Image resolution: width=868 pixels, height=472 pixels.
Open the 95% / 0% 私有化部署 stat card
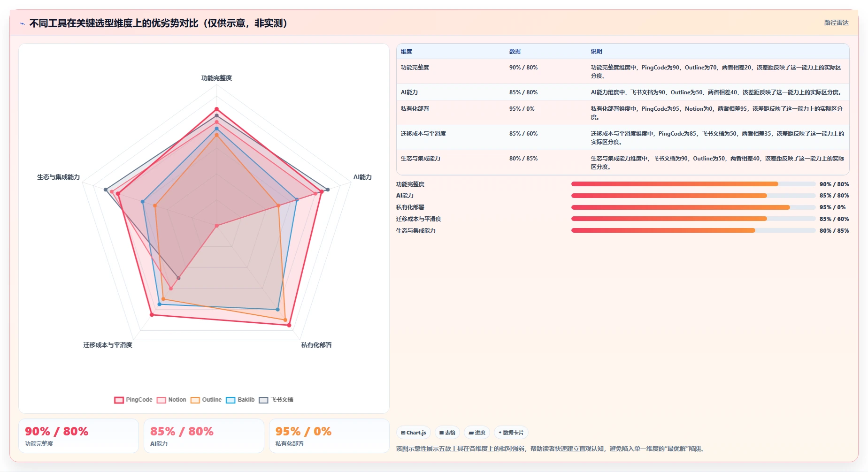tap(329, 436)
